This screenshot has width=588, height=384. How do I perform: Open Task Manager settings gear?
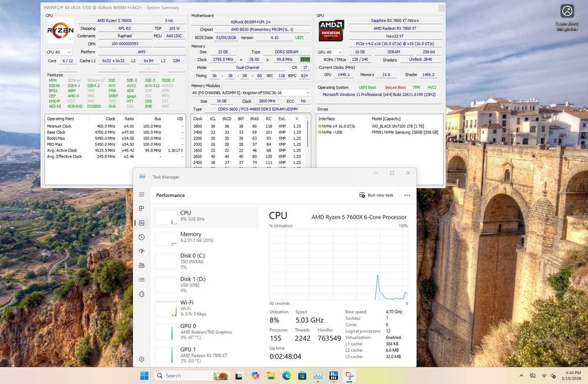tap(141, 359)
